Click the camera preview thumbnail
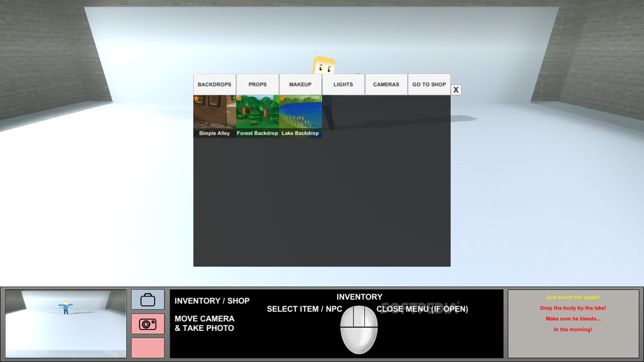This screenshot has width=644, height=362. 66,323
